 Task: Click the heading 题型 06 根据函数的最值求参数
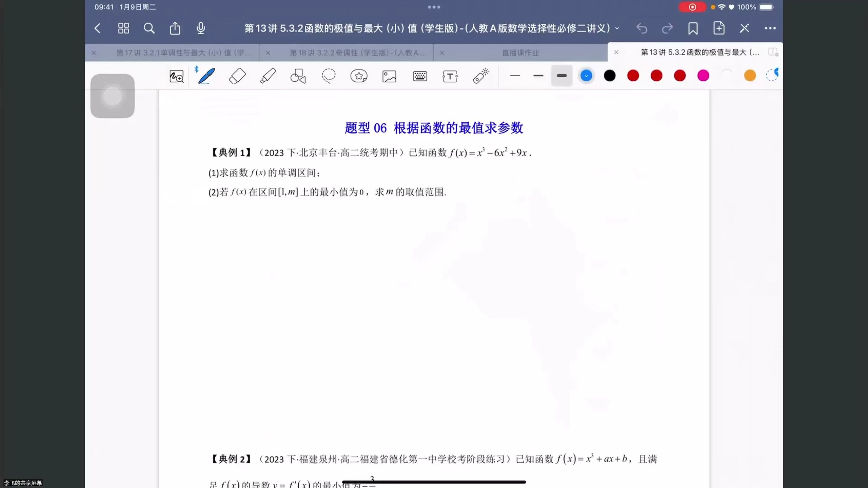[434, 128]
